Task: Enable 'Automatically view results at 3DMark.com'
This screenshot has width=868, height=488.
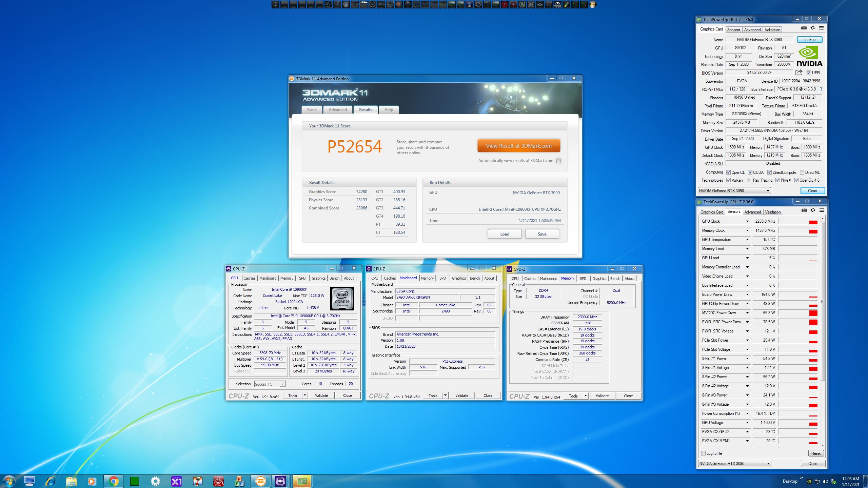Action: click(558, 161)
